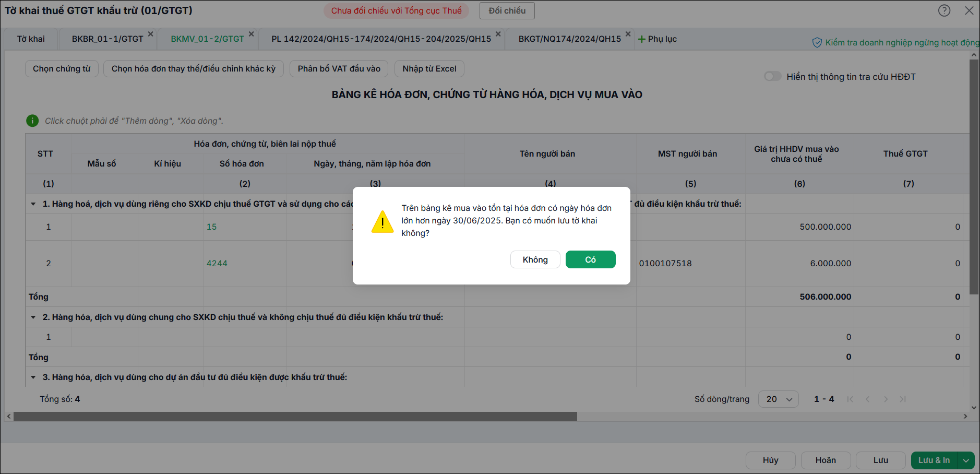Close the PL 142/2024/QH15 tab
This screenshot has height=474, width=980.
pyautogui.click(x=498, y=34)
